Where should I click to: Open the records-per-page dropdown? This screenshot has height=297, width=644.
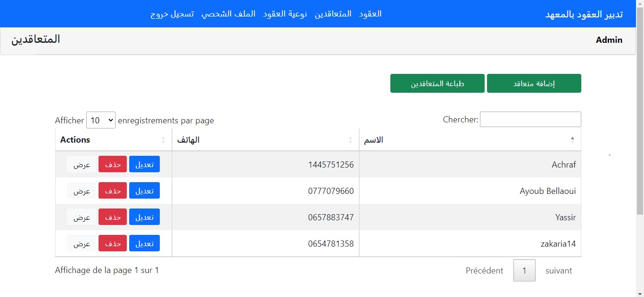click(x=101, y=120)
